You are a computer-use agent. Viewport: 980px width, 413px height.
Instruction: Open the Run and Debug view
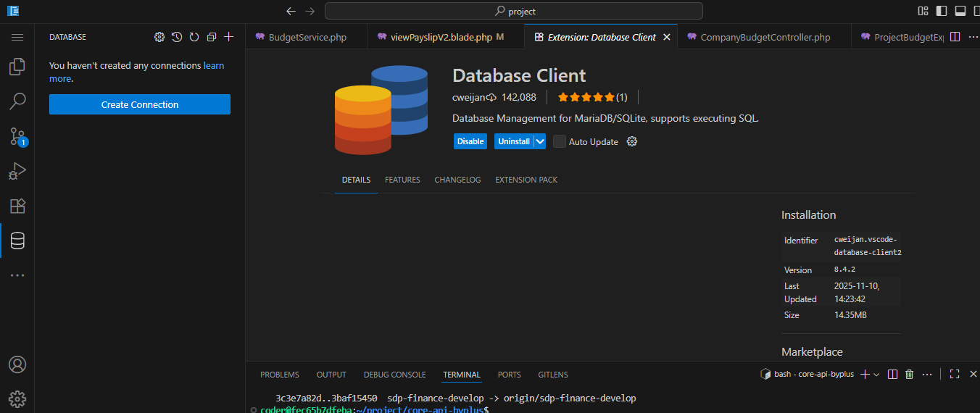click(x=17, y=171)
